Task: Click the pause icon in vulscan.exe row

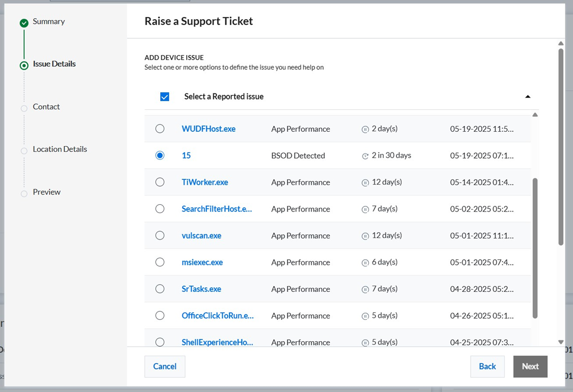Action: point(365,236)
